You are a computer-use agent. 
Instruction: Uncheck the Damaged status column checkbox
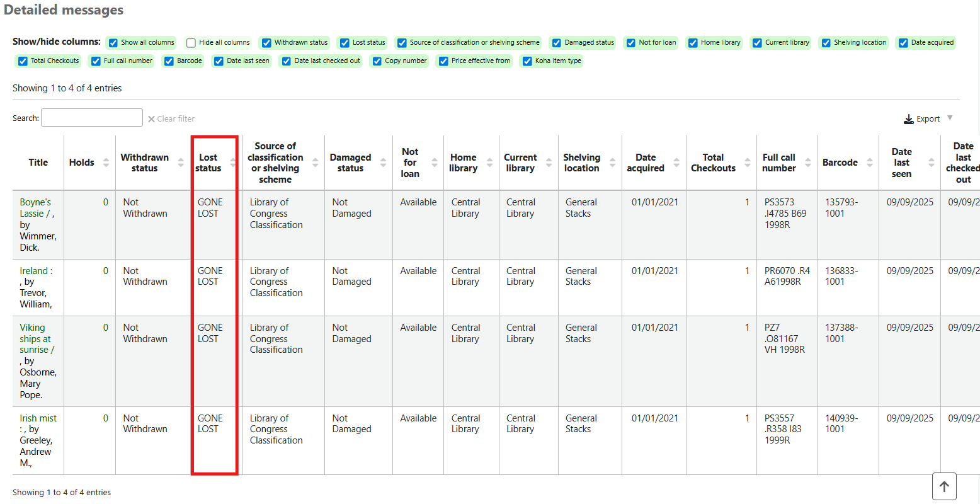[x=556, y=43]
